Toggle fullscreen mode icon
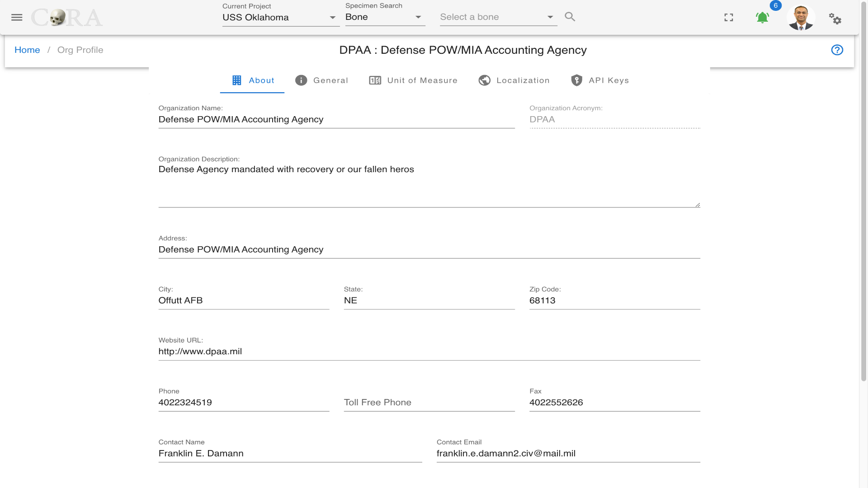The image size is (868, 488). pyautogui.click(x=729, y=18)
